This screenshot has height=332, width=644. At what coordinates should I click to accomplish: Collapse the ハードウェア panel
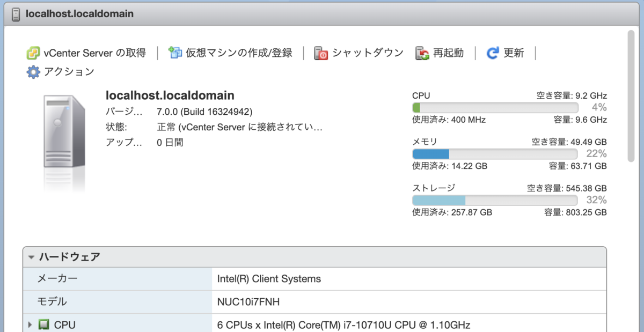click(31, 257)
